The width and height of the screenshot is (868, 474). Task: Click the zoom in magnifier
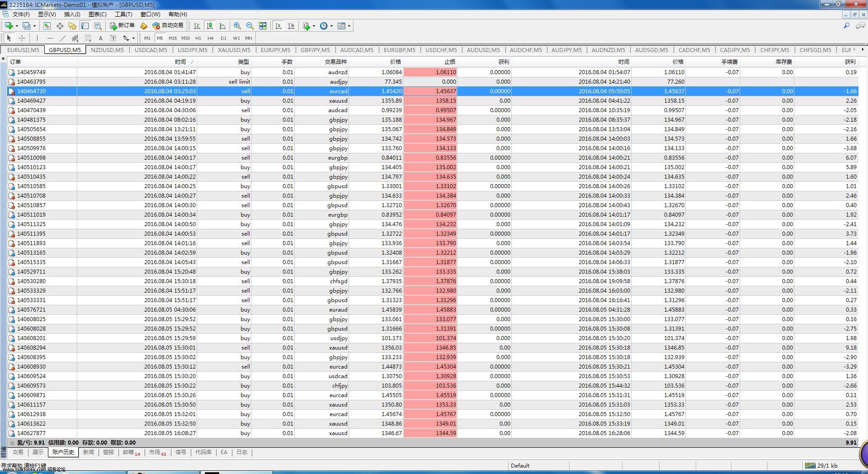pyautogui.click(x=237, y=26)
